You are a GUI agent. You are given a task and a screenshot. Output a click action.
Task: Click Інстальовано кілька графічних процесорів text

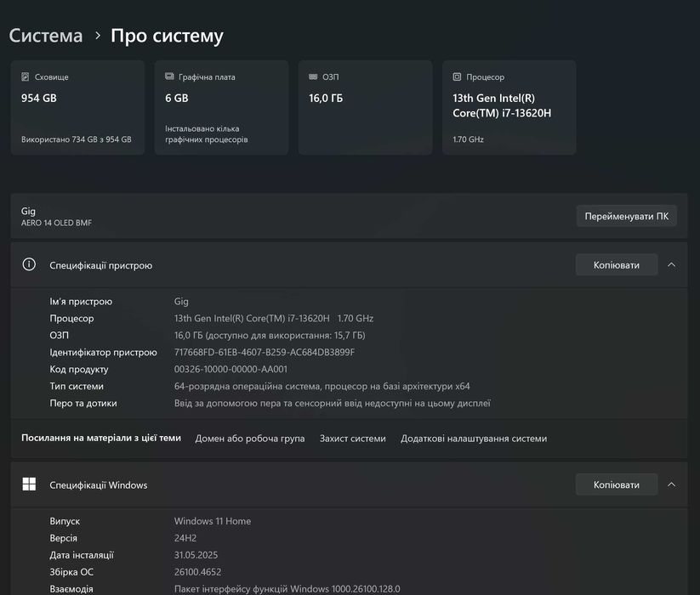206,133
